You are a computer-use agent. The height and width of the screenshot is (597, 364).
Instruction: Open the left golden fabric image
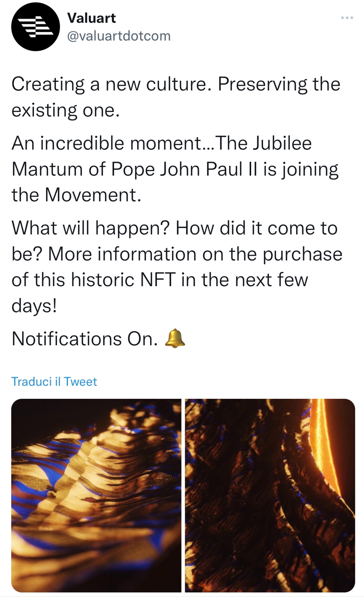click(96, 495)
